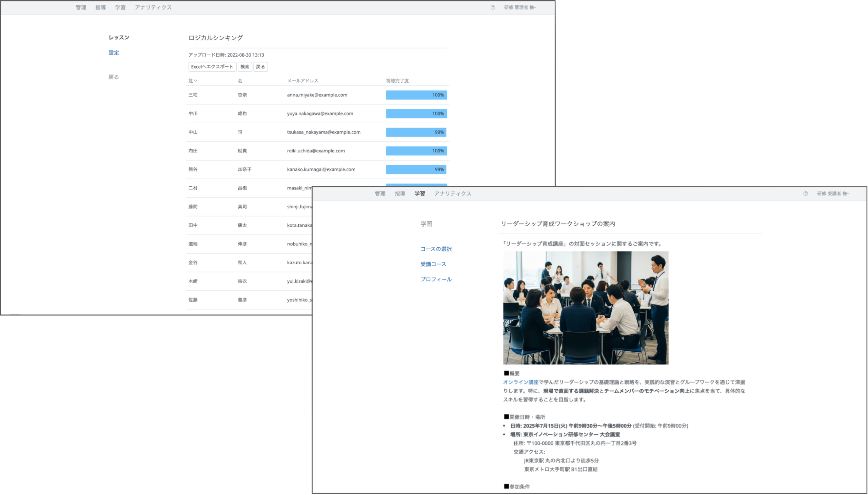Open アナリティクス menu in the back window

pyautogui.click(x=153, y=7)
